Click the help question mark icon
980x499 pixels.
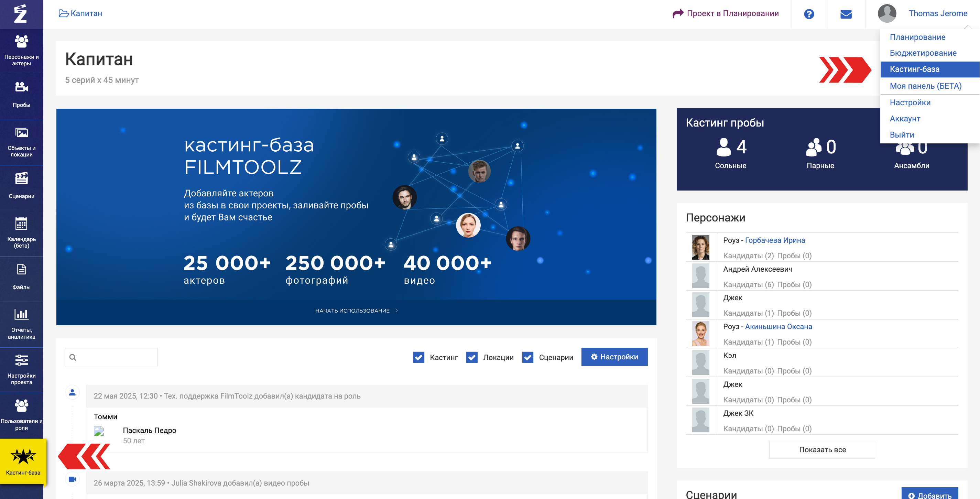coord(809,14)
